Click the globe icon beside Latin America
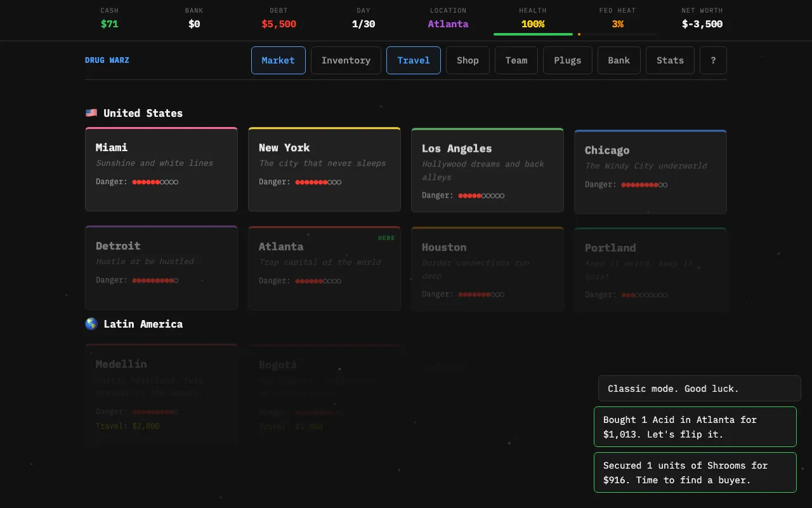This screenshot has height=508, width=812. [x=91, y=324]
